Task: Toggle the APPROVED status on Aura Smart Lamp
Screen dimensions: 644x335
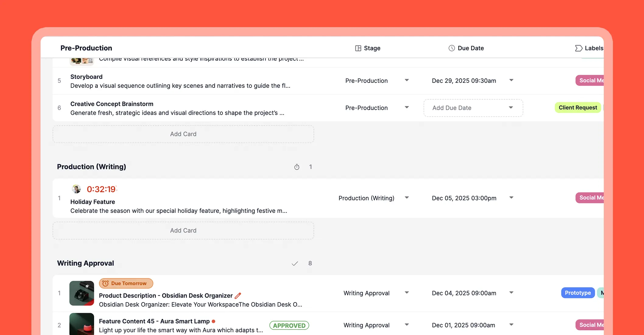Action: coord(289,325)
